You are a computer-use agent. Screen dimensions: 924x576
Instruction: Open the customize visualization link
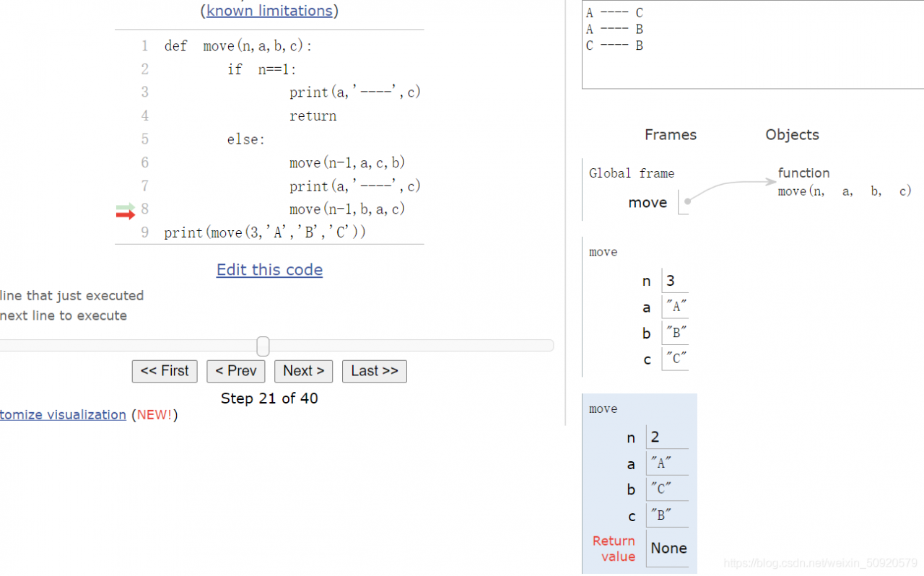pos(63,415)
